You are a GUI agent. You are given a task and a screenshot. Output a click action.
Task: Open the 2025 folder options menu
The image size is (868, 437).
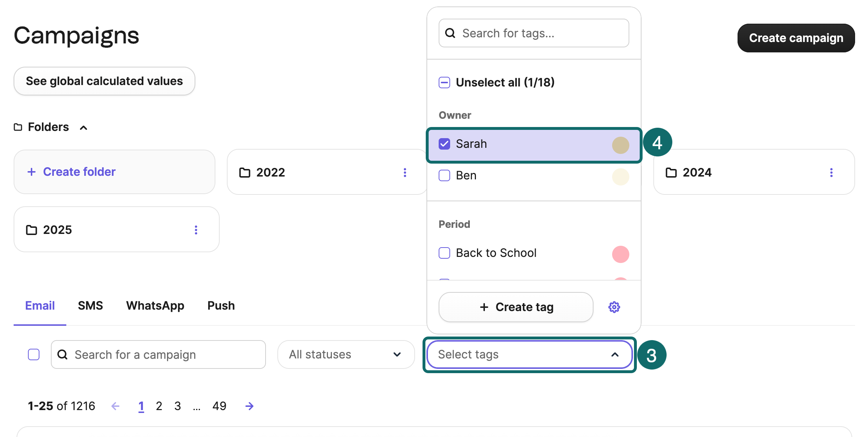pos(196,230)
